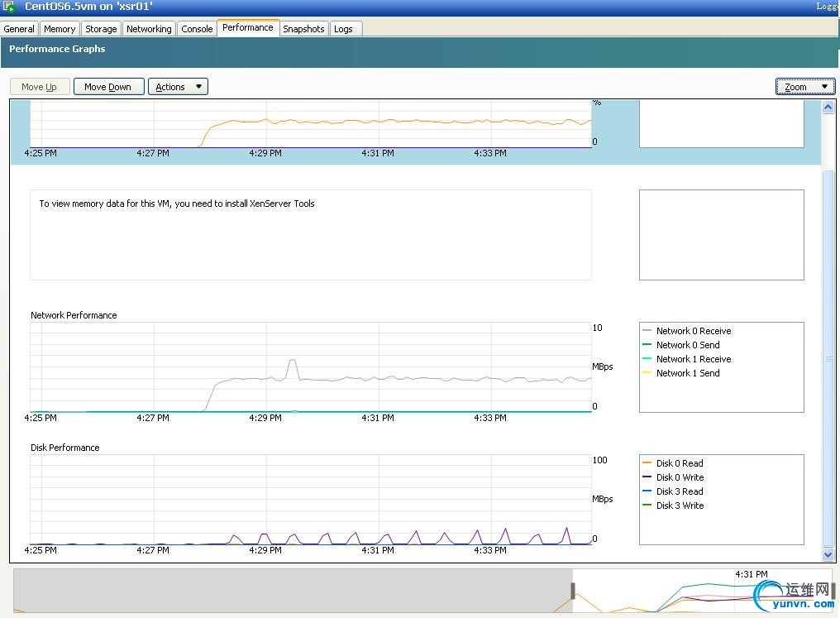
Task: Switch to the Memory tab
Action: (x=60, y=29)
